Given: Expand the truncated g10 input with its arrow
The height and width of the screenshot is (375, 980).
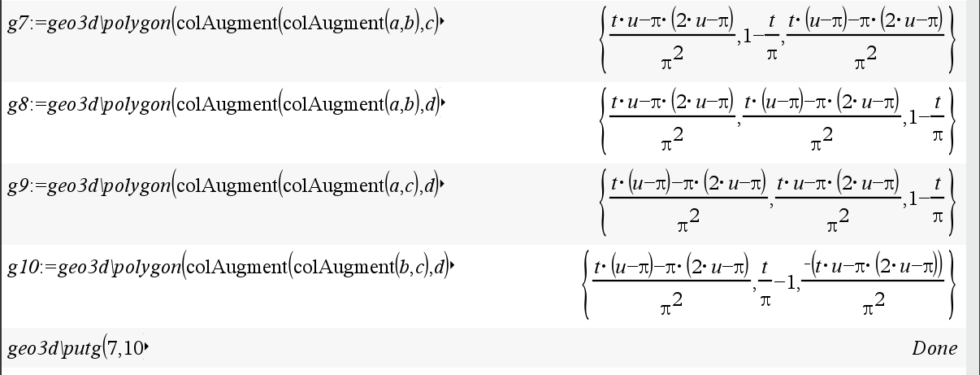Looking at the screenshot, I should click(450, 267).
